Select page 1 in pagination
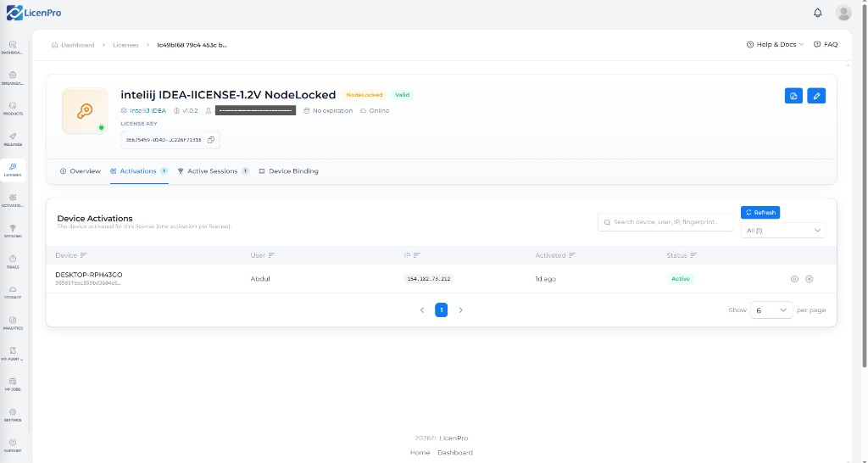 441,310
